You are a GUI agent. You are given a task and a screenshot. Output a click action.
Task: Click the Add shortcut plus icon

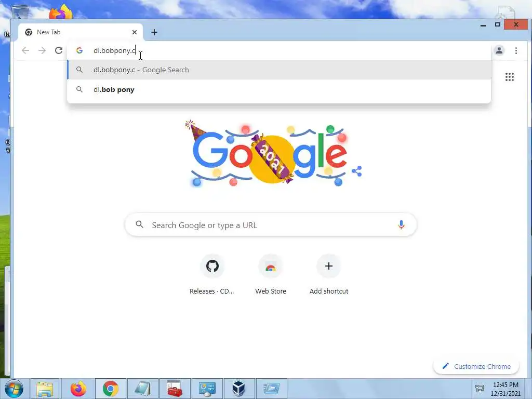point(328,266)
